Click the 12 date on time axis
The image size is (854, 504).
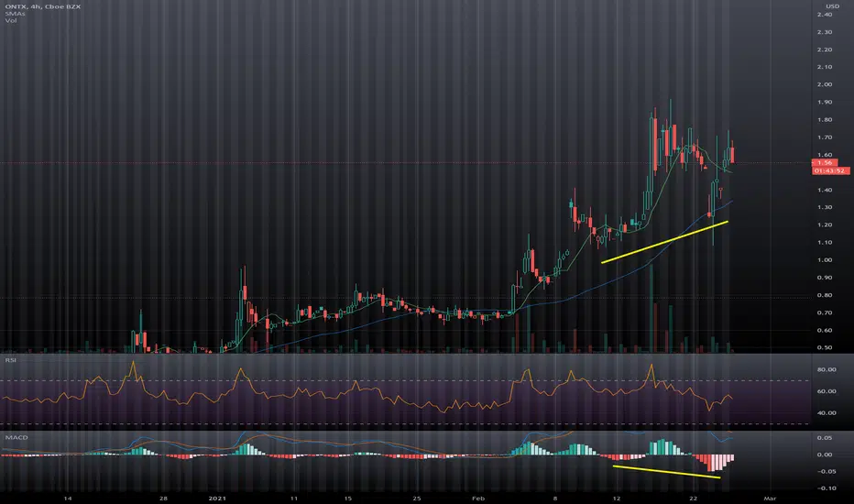pos(617,498)
